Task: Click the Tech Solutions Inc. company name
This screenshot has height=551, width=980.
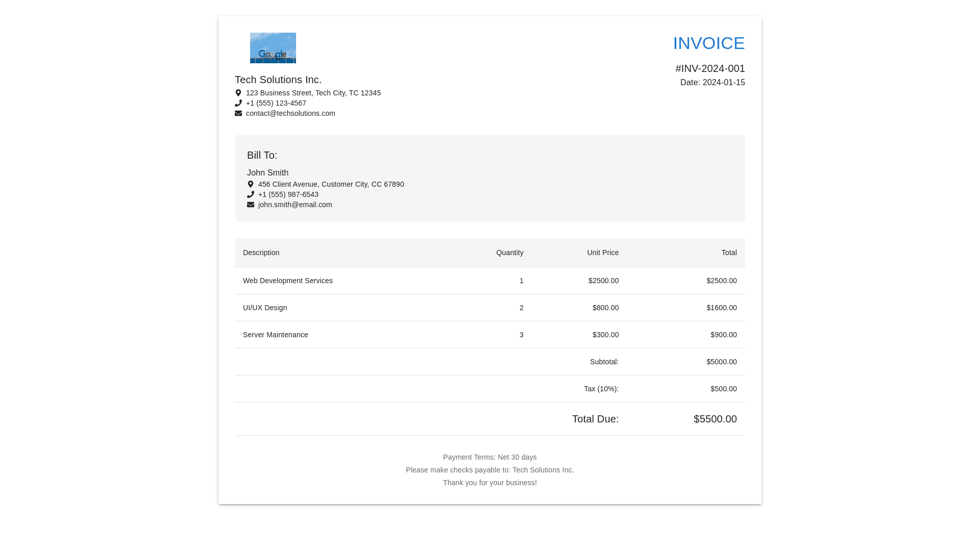Action: [x=278, y=80]
